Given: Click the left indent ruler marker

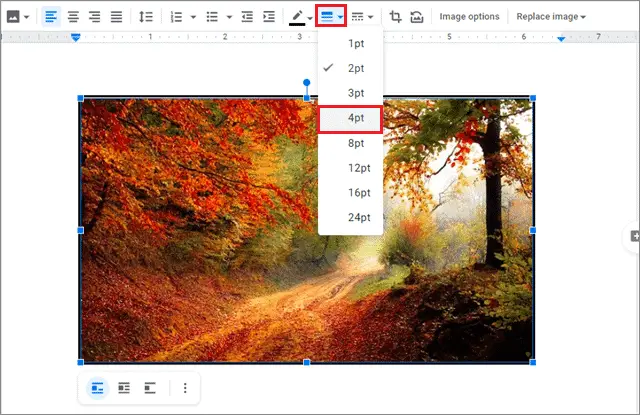Looking at the screenshot, I should coord(76,38).
